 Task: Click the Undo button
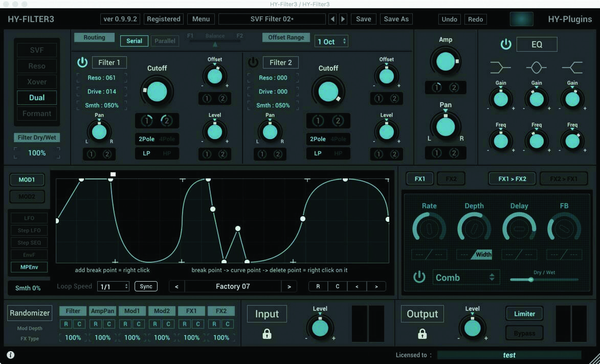coord(449,19)
